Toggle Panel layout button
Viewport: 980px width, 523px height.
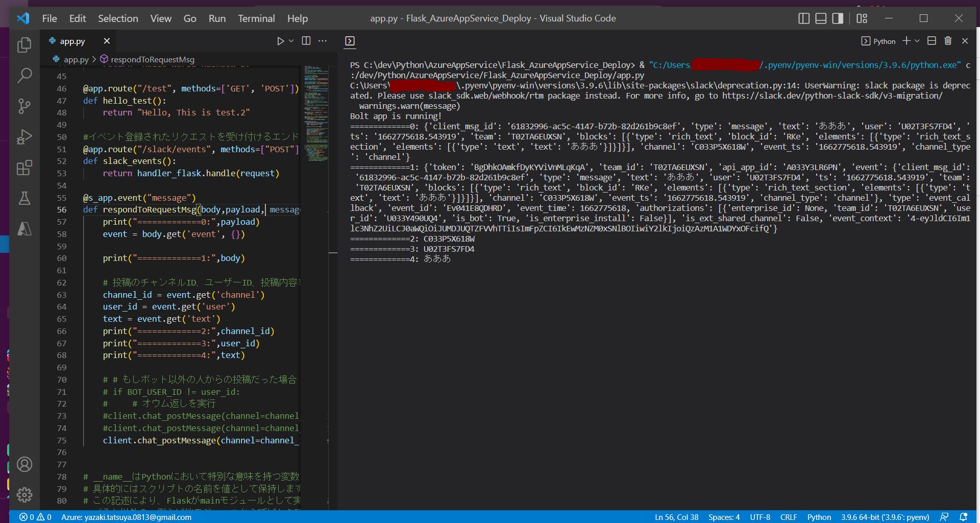(821, 18)
